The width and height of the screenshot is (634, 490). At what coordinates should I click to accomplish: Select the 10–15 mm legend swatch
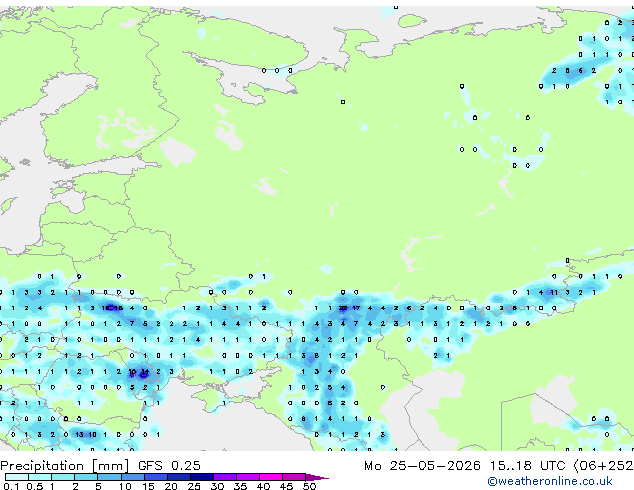(x=132, y=477)
